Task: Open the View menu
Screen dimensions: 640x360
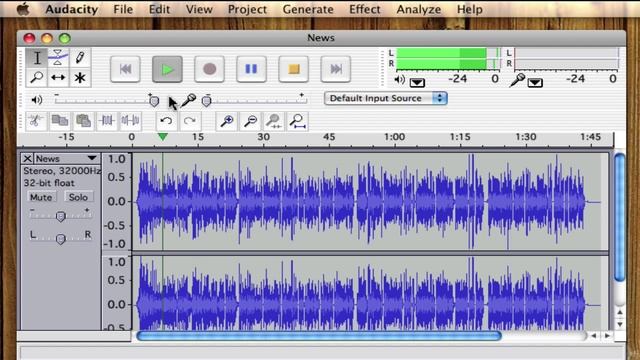Action: [x=199, y=9]
